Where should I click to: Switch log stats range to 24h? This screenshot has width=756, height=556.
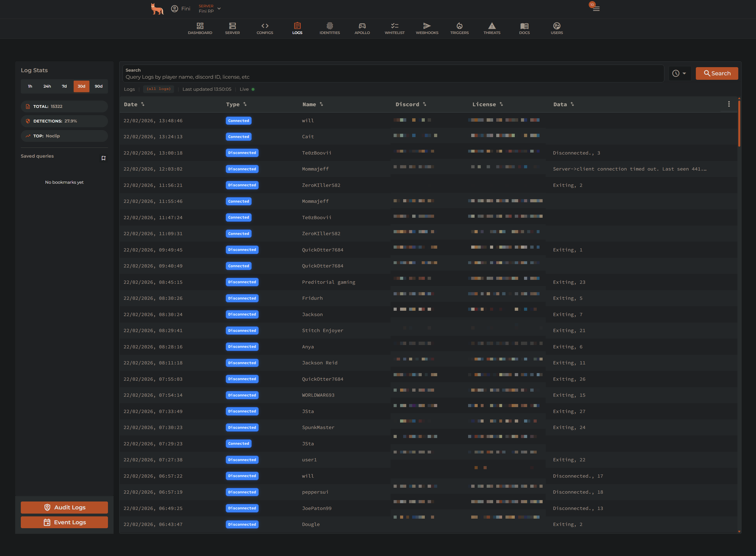(47, 86)
